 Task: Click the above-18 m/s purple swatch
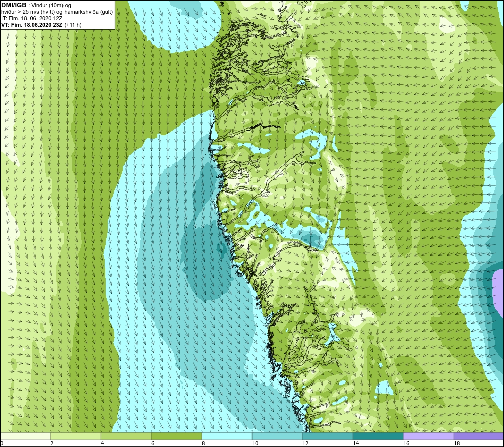479,436
